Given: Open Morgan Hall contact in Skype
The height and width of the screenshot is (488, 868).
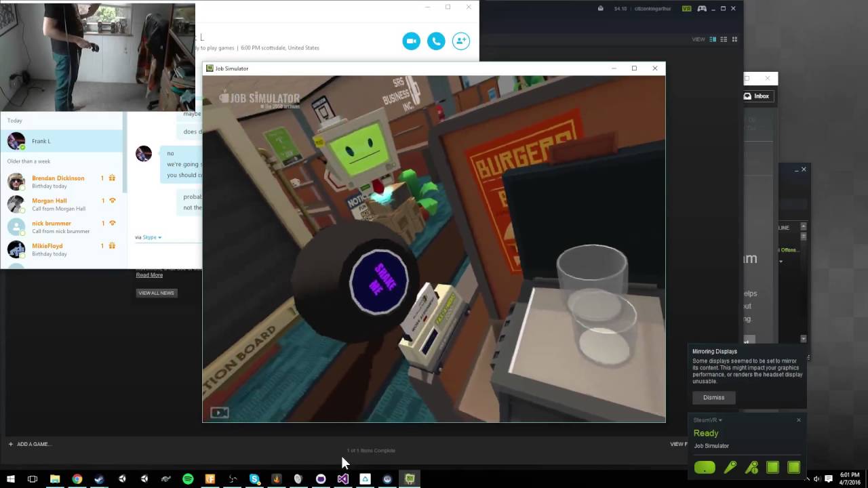Looking at the screenshot, I should [x=61, y=204].
